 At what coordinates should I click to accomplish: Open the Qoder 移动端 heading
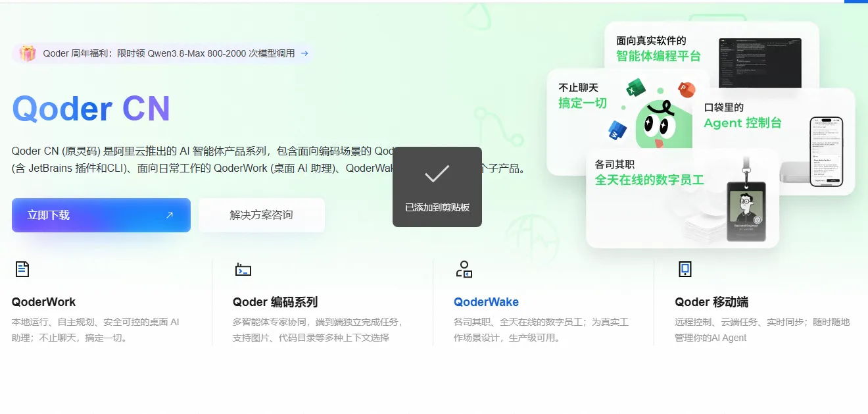(711, 302)
